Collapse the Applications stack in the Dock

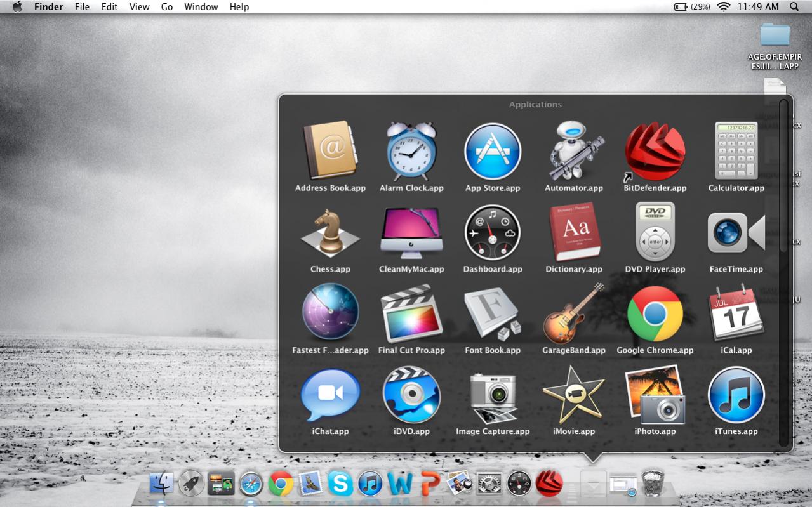(593, 485)
